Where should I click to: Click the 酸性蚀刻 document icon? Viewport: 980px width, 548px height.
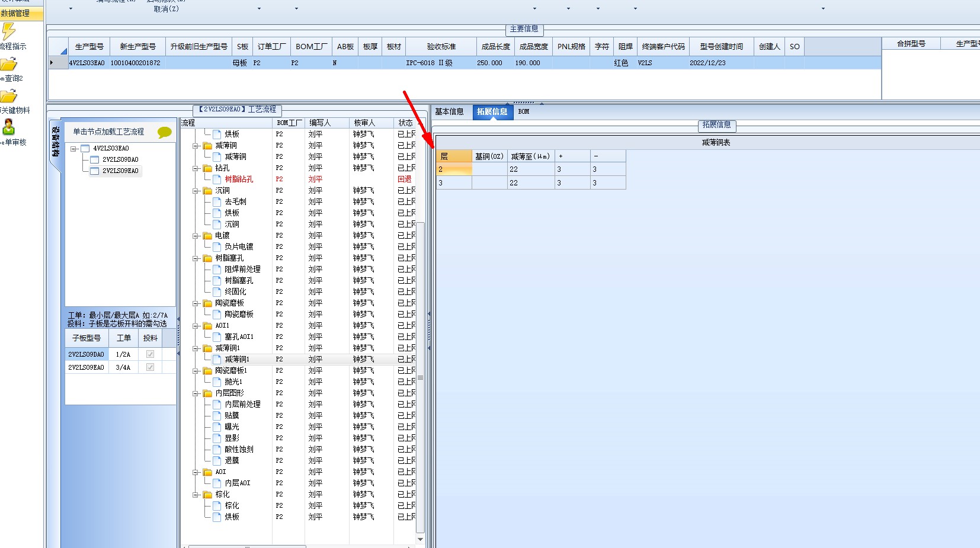point(217,449)
